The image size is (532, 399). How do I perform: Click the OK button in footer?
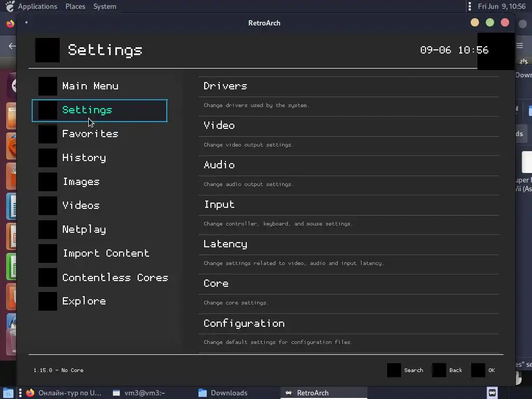(483, 370)
